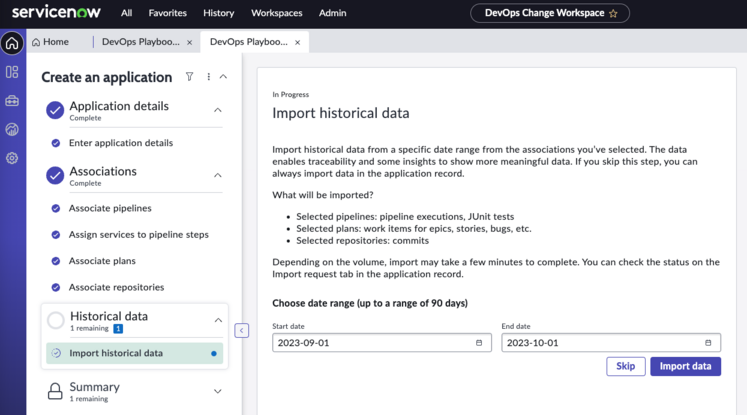
Task: Click the What will be imported? text
Action: pyautogui.click(x=323, y=195)
